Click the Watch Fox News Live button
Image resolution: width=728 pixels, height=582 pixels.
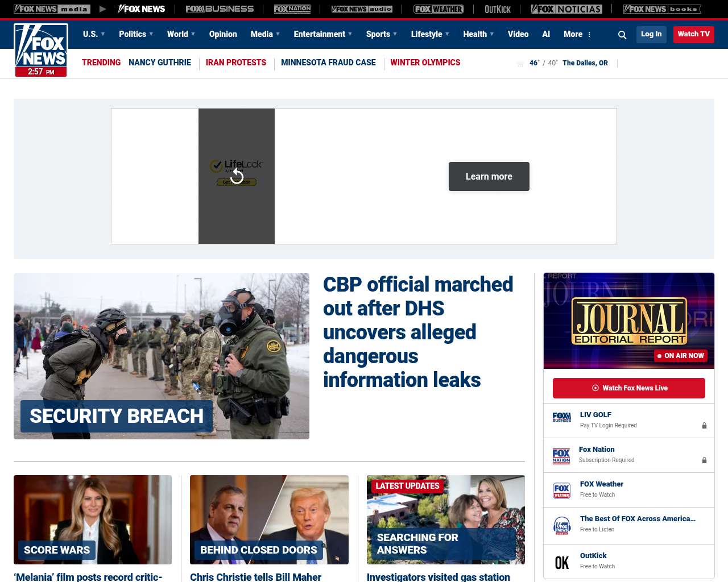pos(629,388)
